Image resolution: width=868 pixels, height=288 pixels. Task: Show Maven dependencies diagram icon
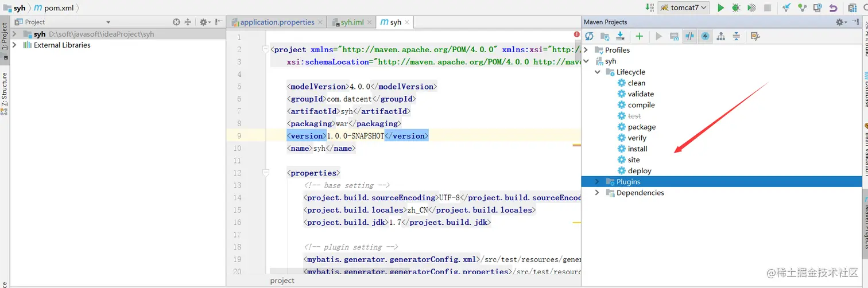click(721, 36)
